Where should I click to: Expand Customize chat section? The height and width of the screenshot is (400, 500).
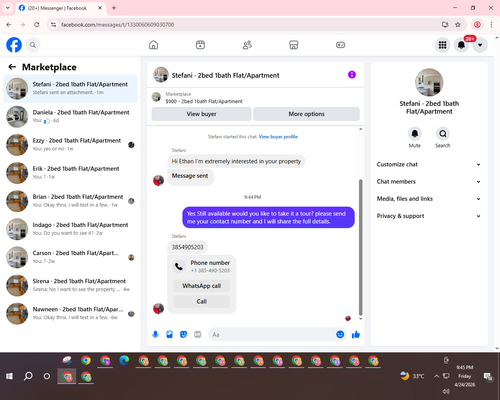(x=429, y=164)
